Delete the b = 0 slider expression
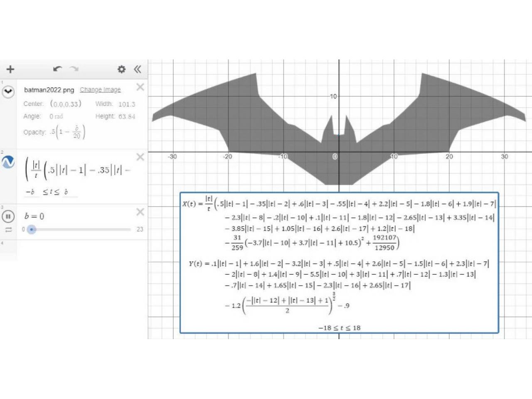Screen dimensions: 532x399 point(140,212)
